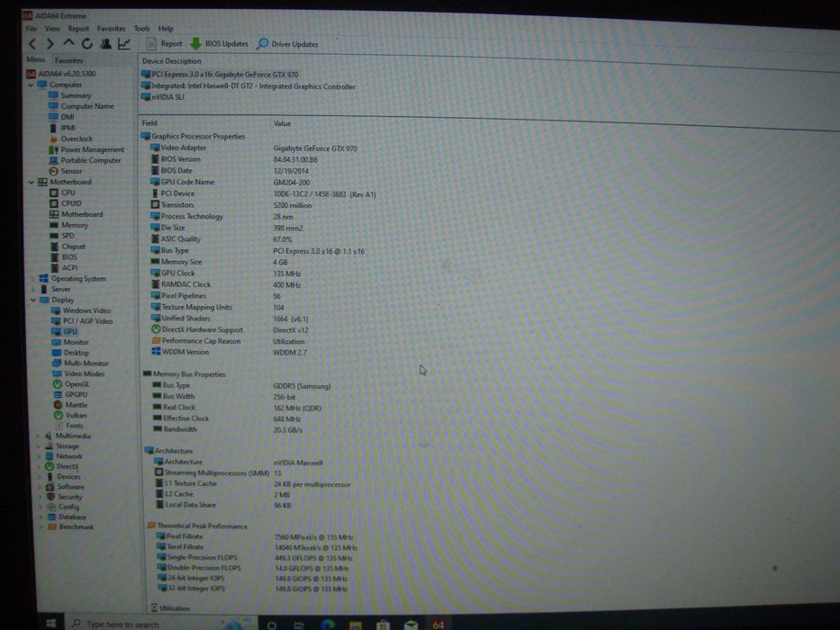Open the File menu
840x630 pixels.
(32, 29)
